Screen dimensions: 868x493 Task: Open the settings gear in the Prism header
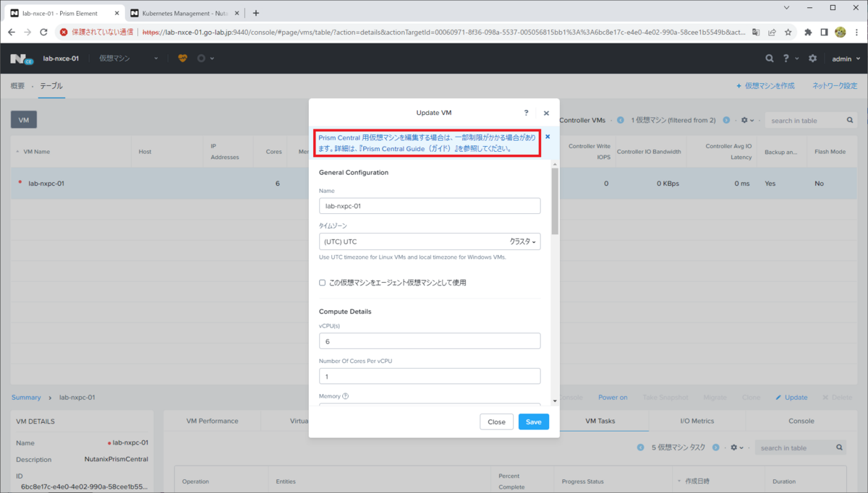point(812,59)
